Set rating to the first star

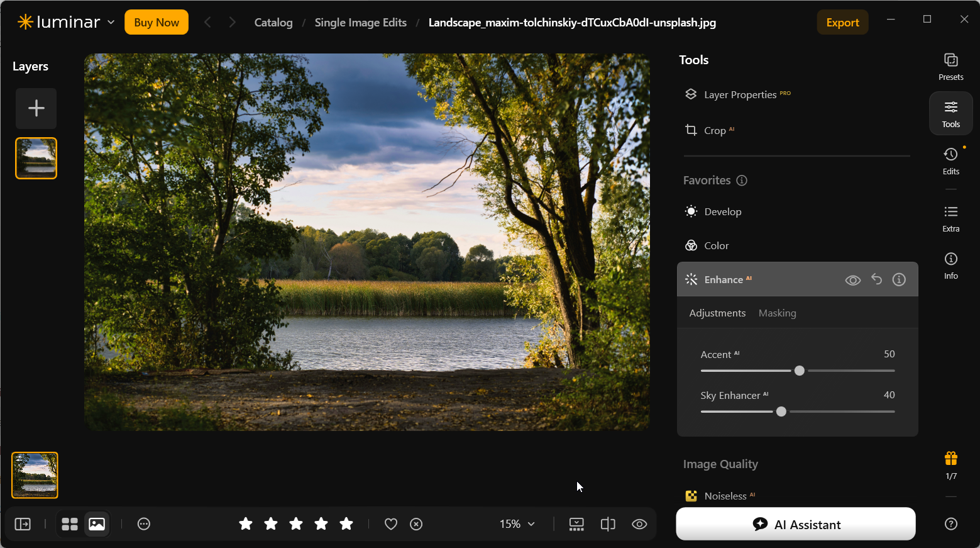(x=246, y=524)
